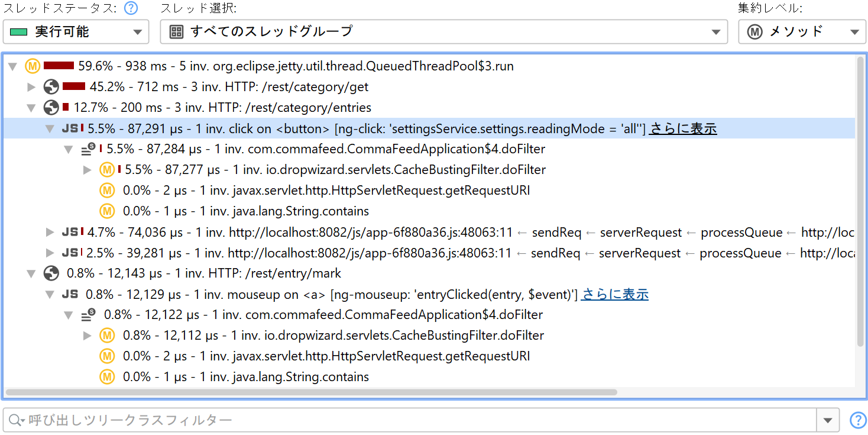Image resolution: width=868 pixels, height=435 pixels.
Task: Open the すべてのスレッドグループ thread selection dropdown
Action: pos(443,32)
